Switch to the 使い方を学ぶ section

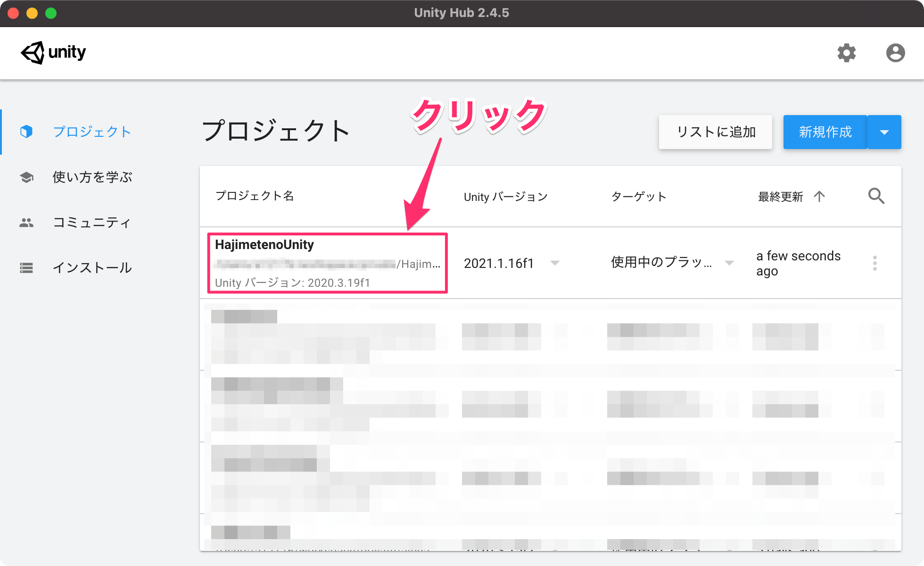[x=92, y=177]
